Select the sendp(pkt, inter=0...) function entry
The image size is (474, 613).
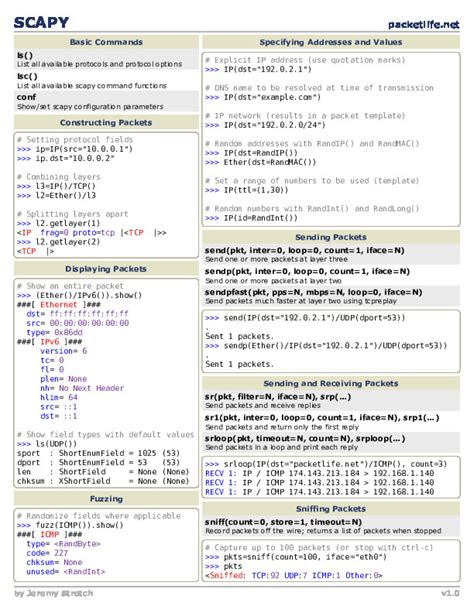pos(331,276)
